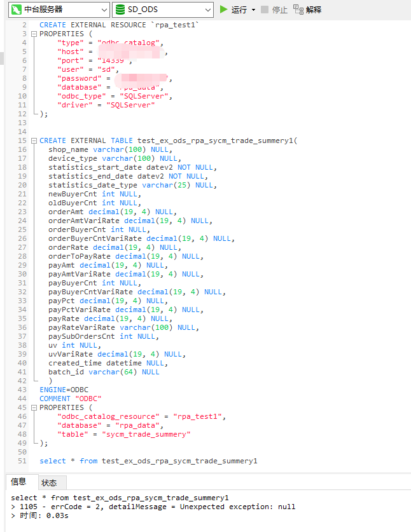This screenshot has height=532, width=411.
Task: Expand the SD_ODS database dropdown
Action: (209, 10)
